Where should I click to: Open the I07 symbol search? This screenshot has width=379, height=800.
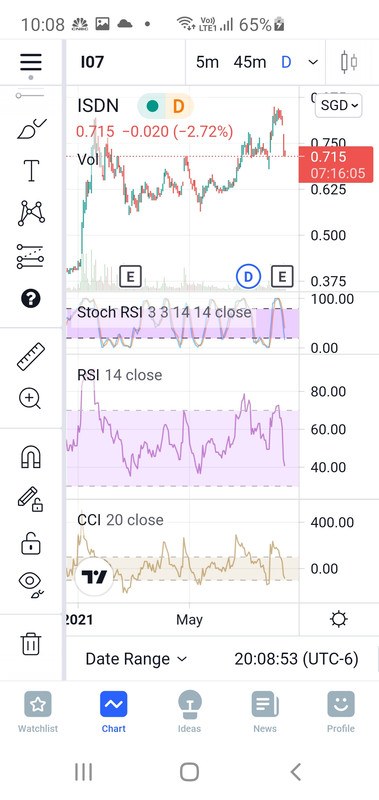92,62
